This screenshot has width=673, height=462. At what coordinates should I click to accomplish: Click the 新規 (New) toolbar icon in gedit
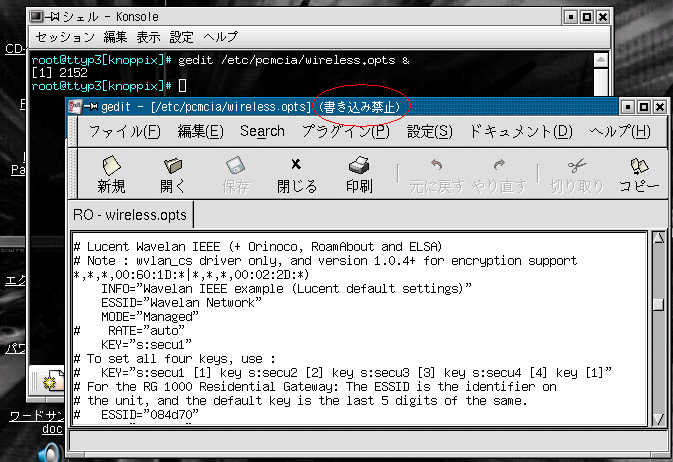pos(111,165)
